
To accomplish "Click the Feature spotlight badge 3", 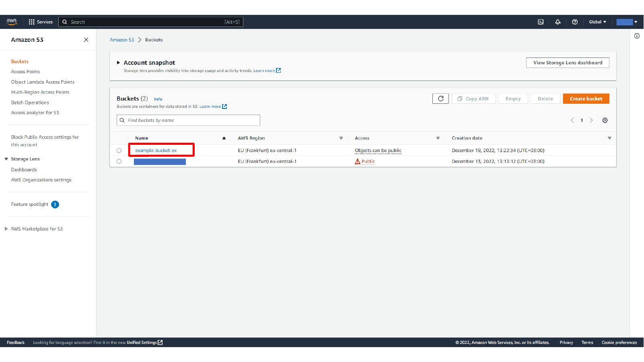I will pyautogui.click(x=55, y=204).
